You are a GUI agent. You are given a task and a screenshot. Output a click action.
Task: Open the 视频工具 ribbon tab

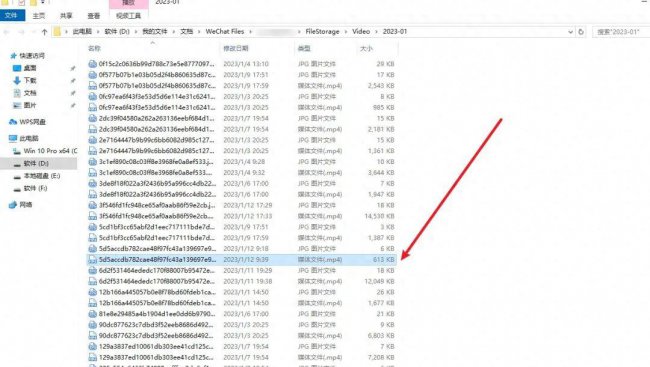129,16
